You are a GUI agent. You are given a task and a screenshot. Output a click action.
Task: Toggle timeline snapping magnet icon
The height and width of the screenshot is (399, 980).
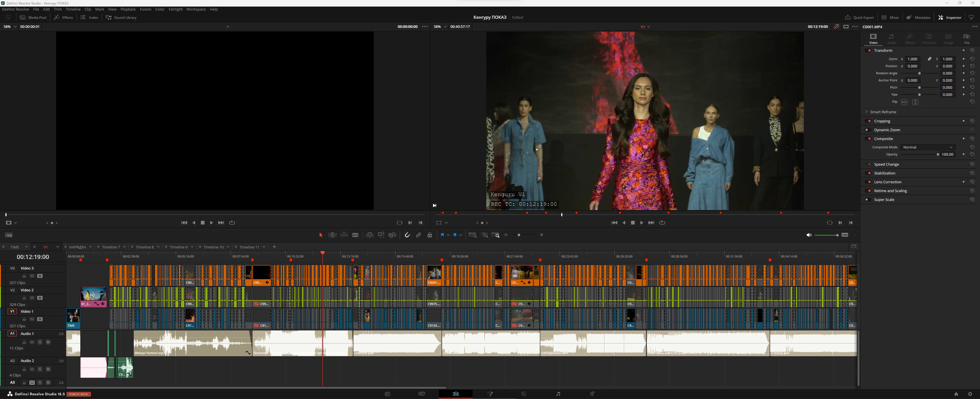[x=407, y=235]
